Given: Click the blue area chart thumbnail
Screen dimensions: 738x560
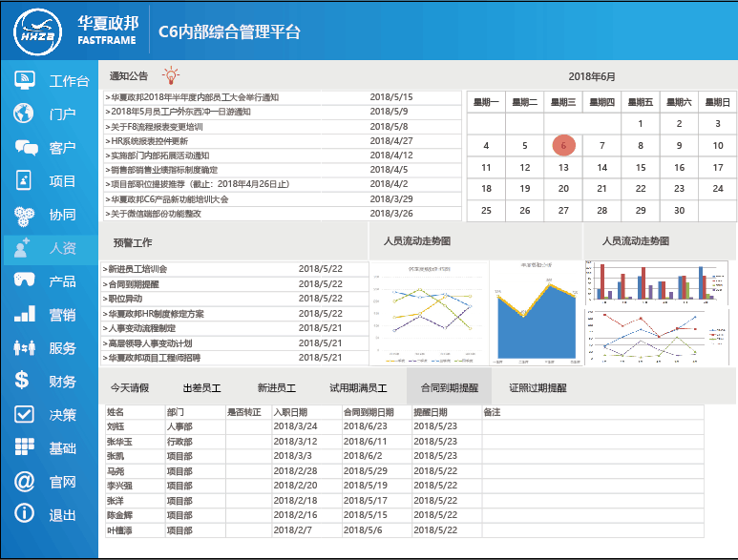Looking at the screenshot, I should (536, 313).
